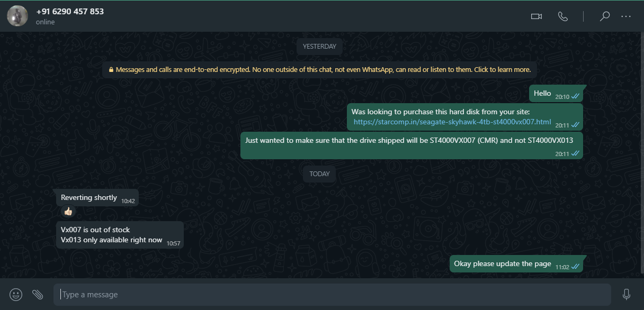Select the 'Hello' message bubble

[556, 93]
